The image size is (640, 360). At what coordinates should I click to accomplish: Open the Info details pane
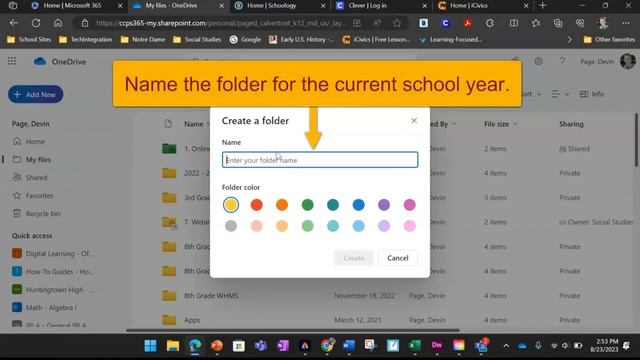(592, 94)
